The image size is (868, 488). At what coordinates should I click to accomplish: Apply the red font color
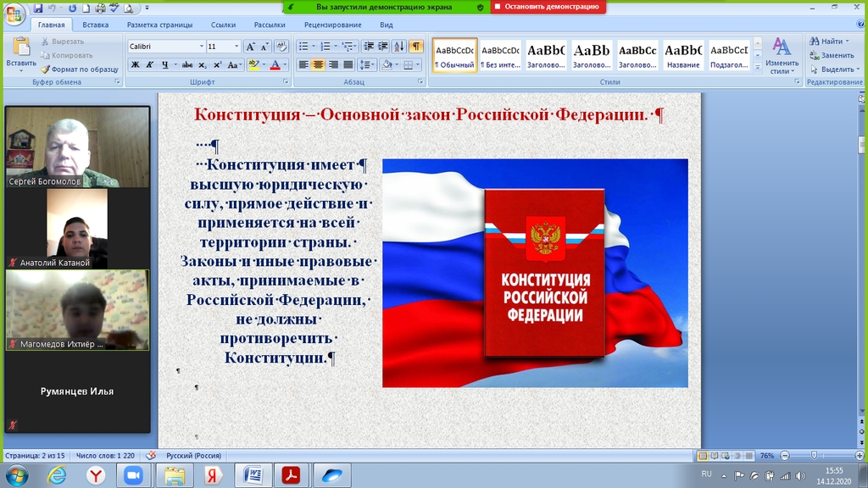(x=275, y=64)
